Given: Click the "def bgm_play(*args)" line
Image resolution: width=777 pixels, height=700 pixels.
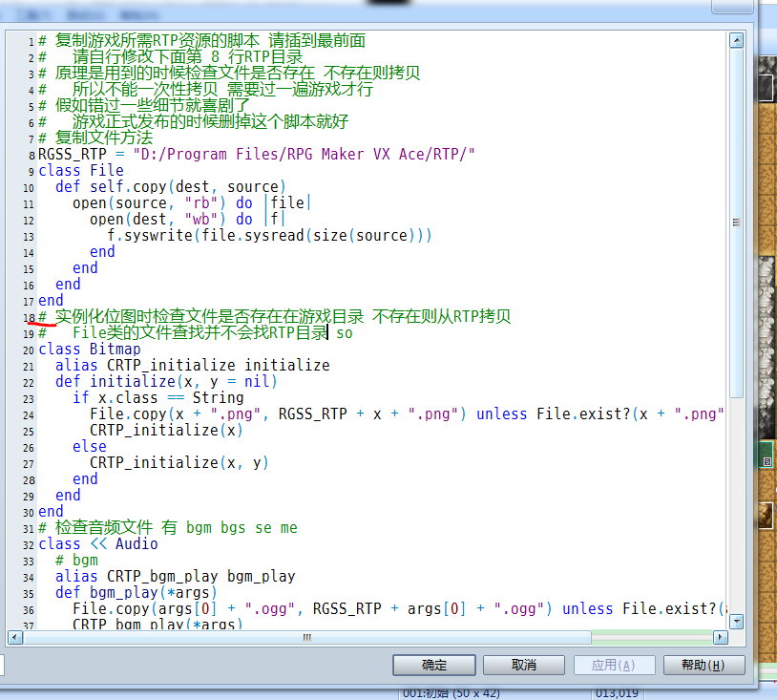Looking at the screenshot, I should pos(136,593).
